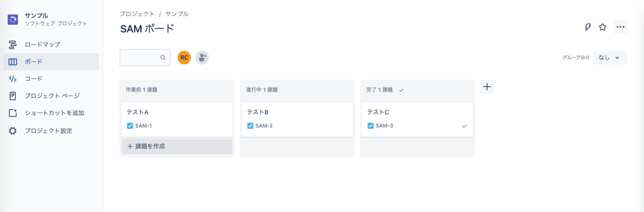The image size is (644, 212).
Task: Click the lightning bolt automation icon
Action: coord(587,27)
